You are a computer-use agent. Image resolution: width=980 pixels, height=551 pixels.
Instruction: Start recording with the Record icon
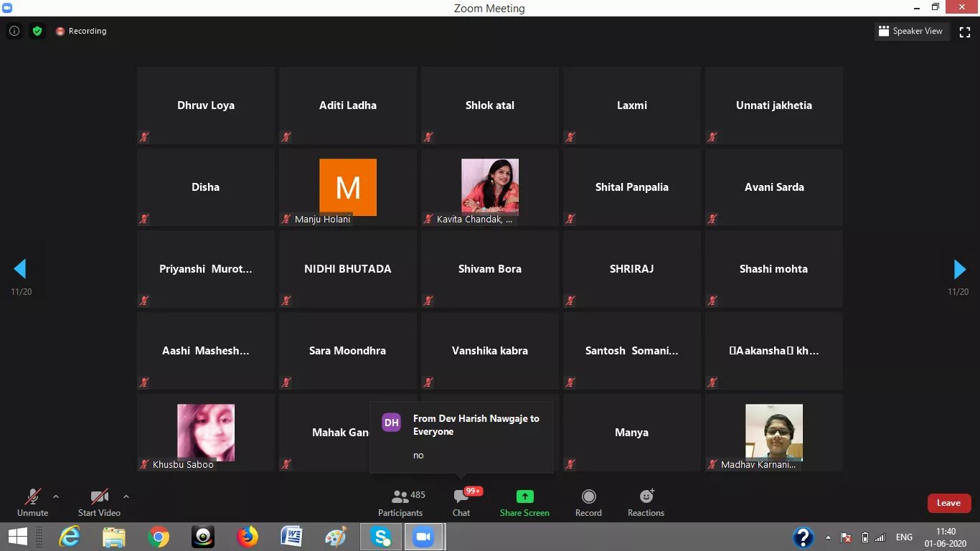tap(588, 496)
